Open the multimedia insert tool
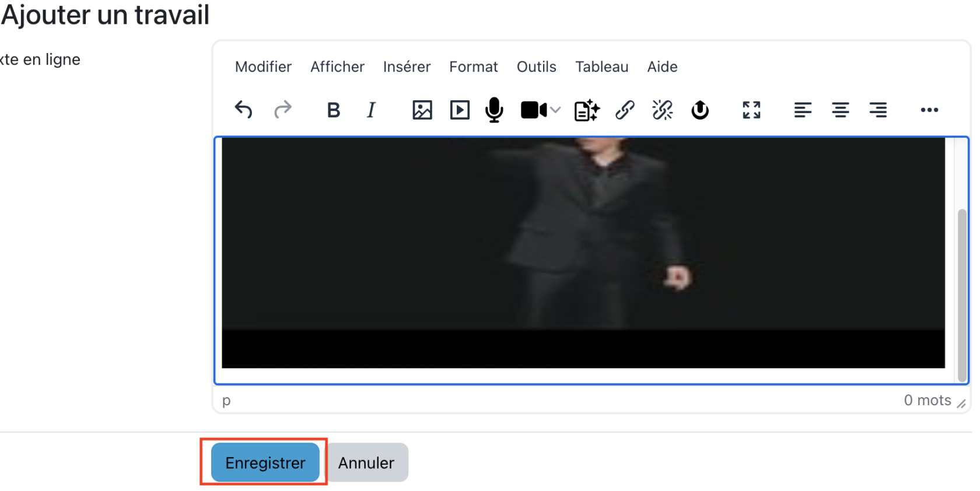980x491 pixels. coord(460,110)
